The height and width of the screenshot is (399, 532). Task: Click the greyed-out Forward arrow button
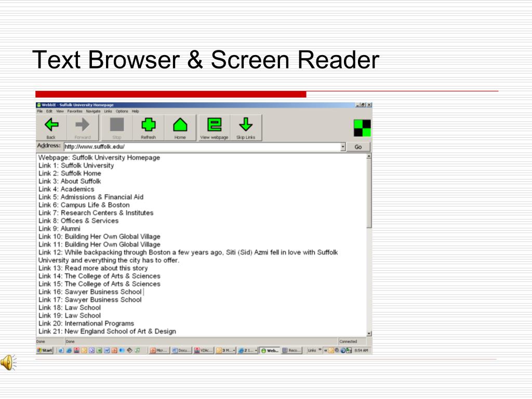click(83, 128)
